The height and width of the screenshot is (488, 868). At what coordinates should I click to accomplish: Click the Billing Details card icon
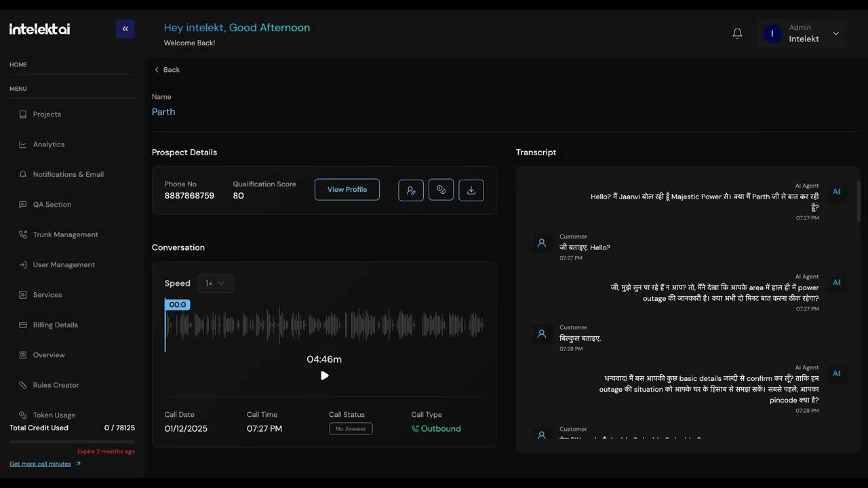[23, 325]
